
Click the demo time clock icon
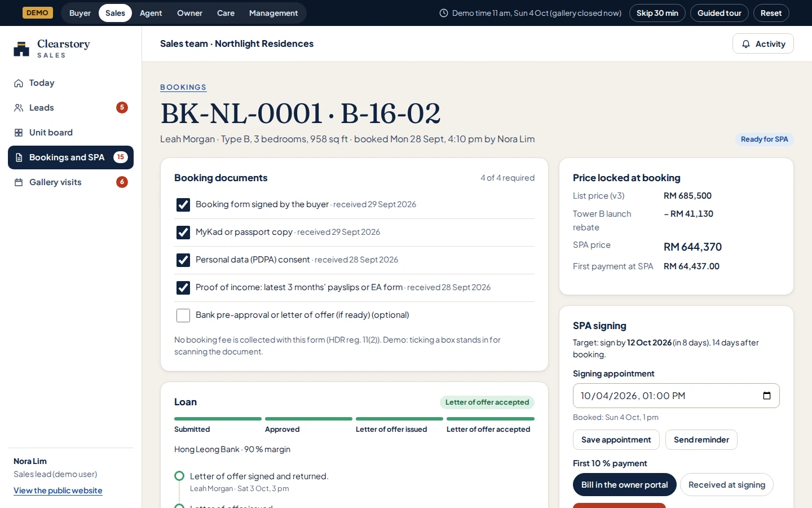click(444, 13)
